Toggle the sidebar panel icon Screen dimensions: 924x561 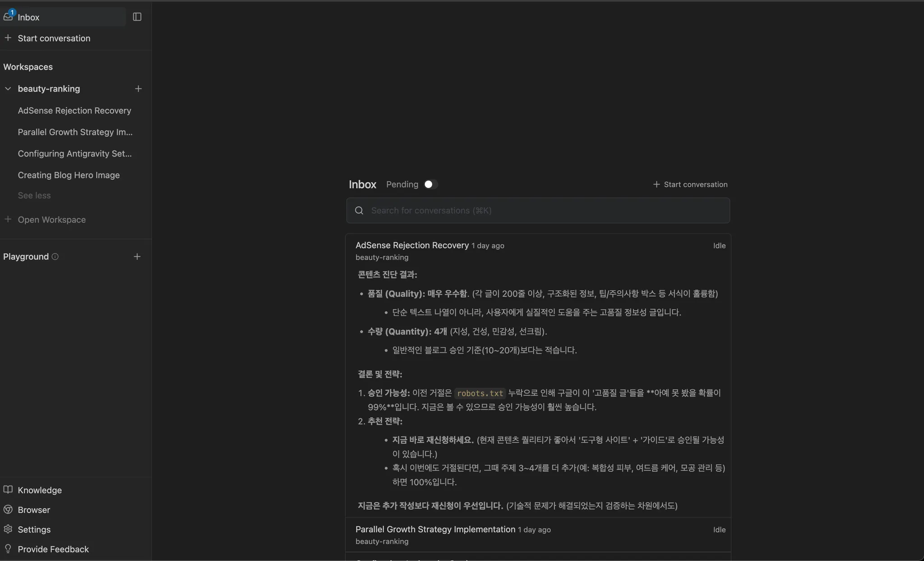[137, 17]
